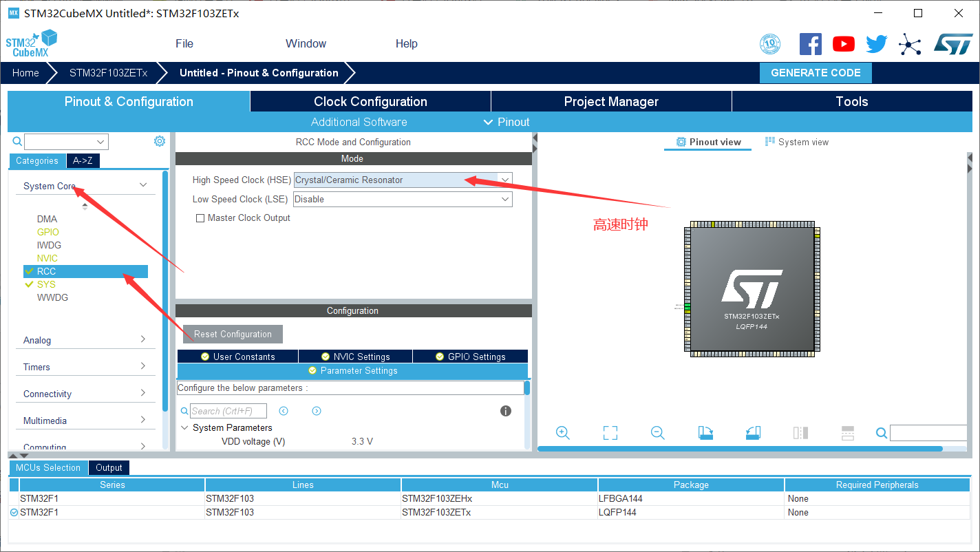Collapse the System Parameters group
This screenshot has height=552, width=980.
184,427
